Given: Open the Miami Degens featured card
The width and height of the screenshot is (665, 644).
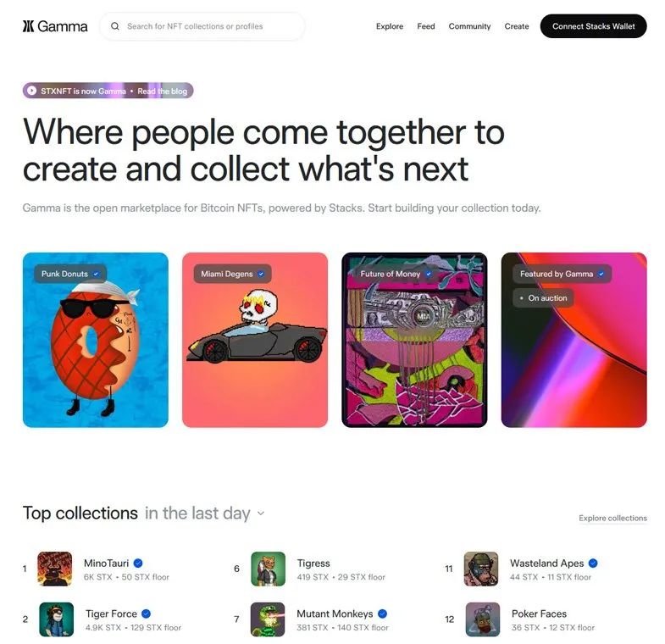Looking at the screenshot, I should [255, 340].
